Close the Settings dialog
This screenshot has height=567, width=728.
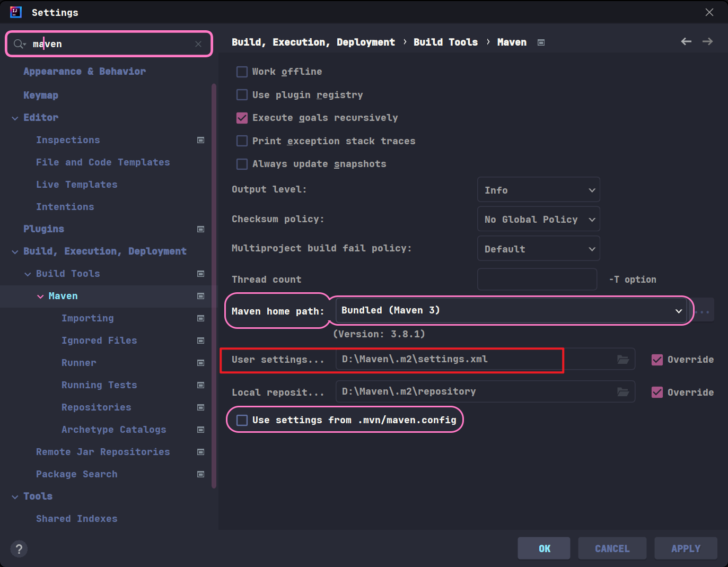[709, 12]
